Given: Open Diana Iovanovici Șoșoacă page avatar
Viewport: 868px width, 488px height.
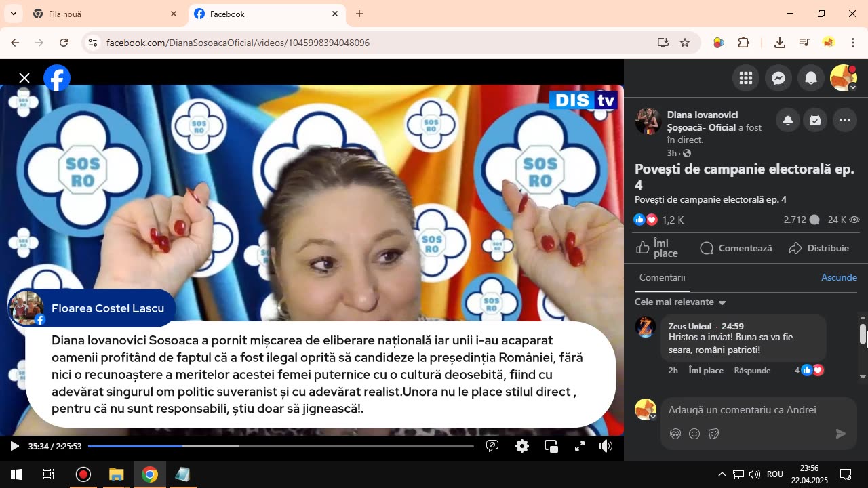Looking at the screenshot, I should tap(648, 121).
